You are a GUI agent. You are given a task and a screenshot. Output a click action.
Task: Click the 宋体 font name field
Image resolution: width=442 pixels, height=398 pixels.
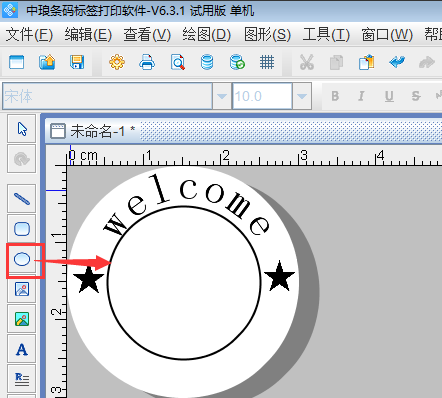click(x=107, y=96)
